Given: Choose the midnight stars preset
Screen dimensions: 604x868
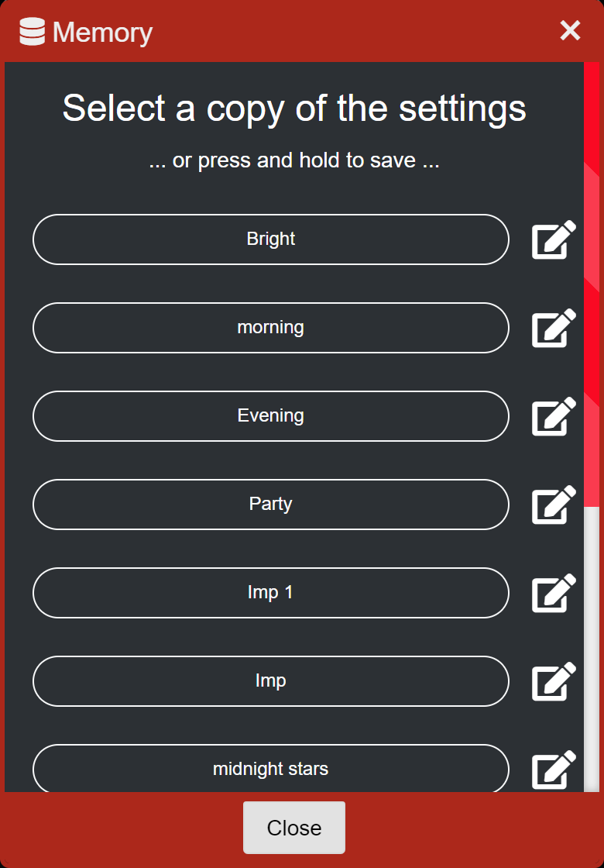Looking at the screenshot, I should pyautogui.click(x=270, y=769).
